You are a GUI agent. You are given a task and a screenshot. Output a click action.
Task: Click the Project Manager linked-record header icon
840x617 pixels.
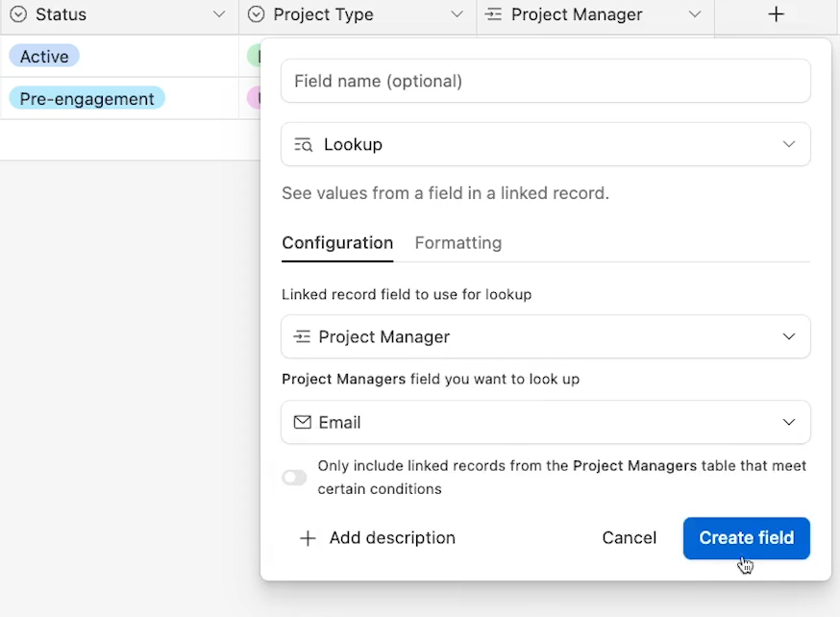(x=493, y=14)
